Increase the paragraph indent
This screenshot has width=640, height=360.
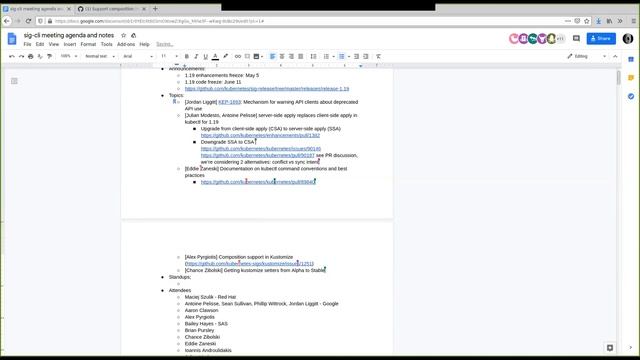pyautogui.click(x=366, y=56)
